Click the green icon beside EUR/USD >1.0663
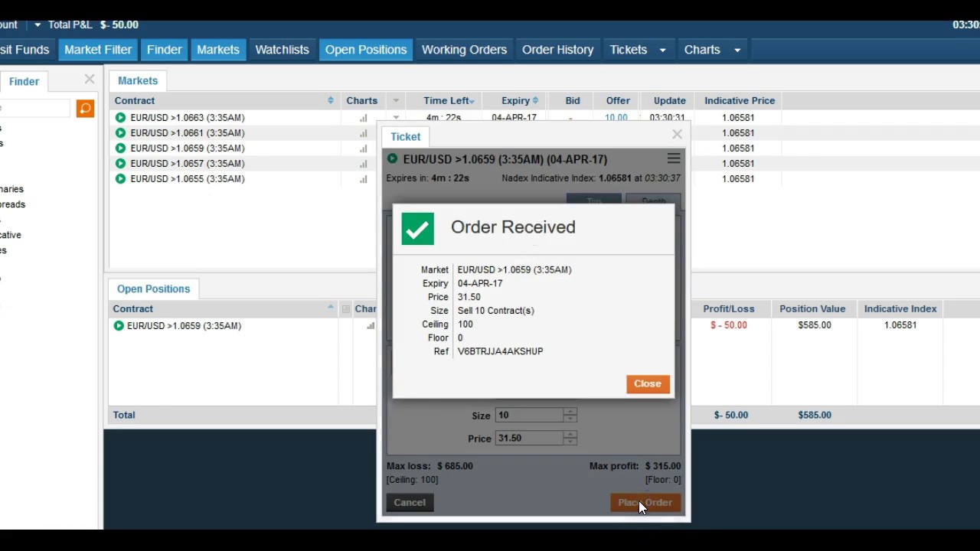The image size is (980, 551). point(120,118)
